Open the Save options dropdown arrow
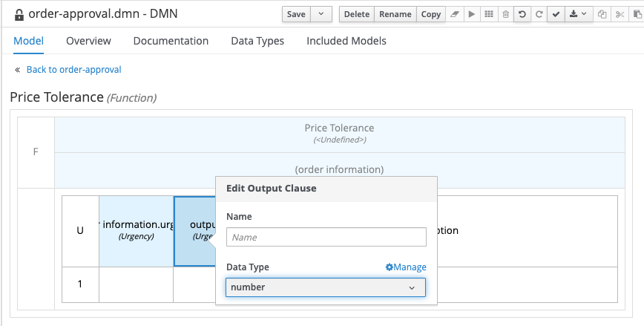Screen dimensions: 644x326 coord(321,14)
